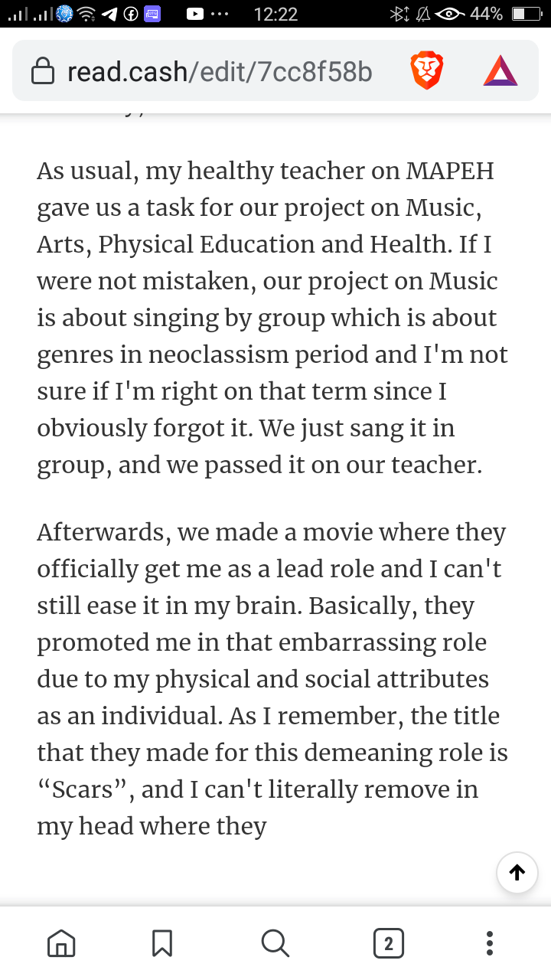This screenshot has height=980, width=551.
Task: Place cursor after 'my head where they'
Action: coord(268,826)
